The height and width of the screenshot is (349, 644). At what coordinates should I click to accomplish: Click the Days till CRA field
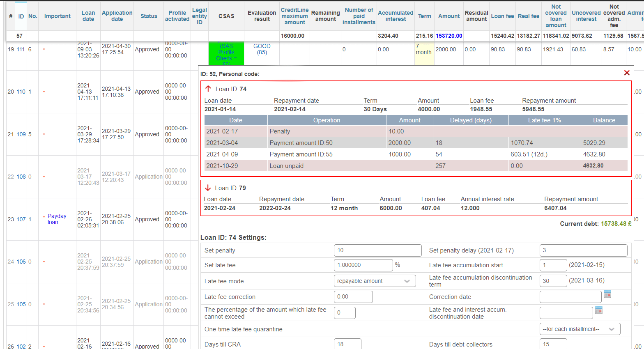pyautogui.click(x=347, y=344)
